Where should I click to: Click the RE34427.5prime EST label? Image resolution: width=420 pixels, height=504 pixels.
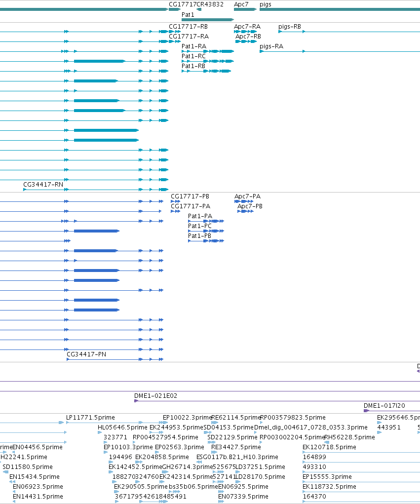236,447
